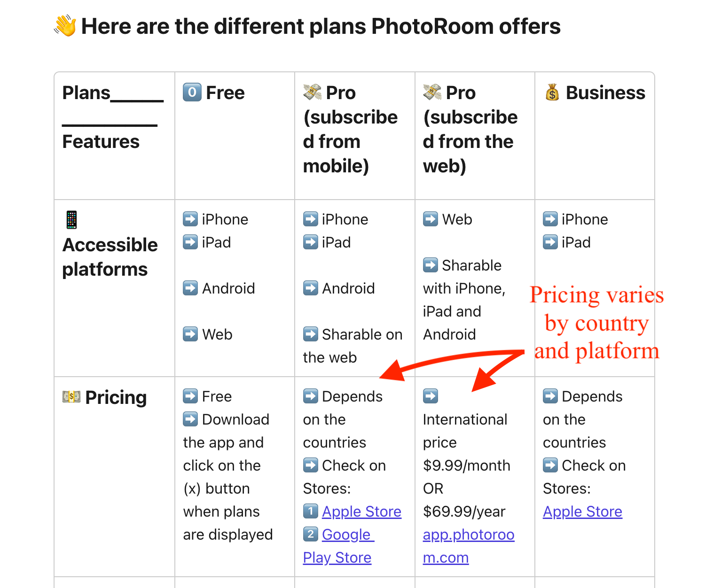The image size is (721, 588).
Task: Click the flying money icon for Pro mobile
Action: pyautogui.click(x=312, y=92)
